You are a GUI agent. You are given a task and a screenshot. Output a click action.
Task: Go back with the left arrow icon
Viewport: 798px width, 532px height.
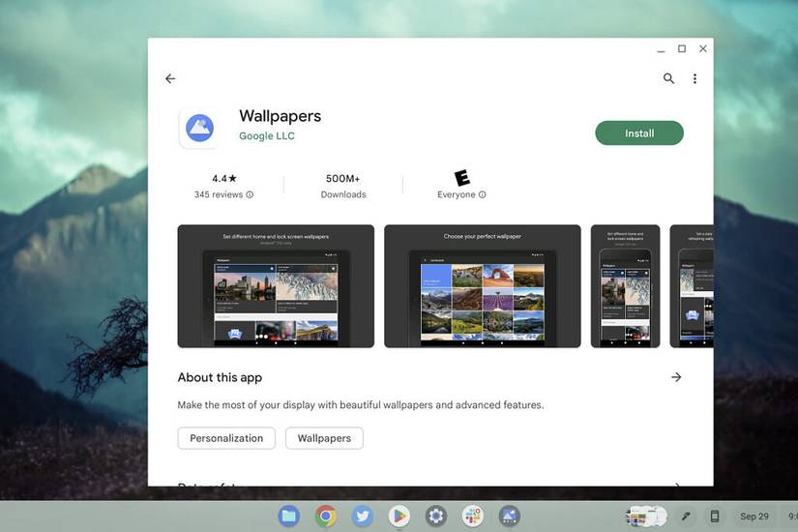(x=170, y=78)
